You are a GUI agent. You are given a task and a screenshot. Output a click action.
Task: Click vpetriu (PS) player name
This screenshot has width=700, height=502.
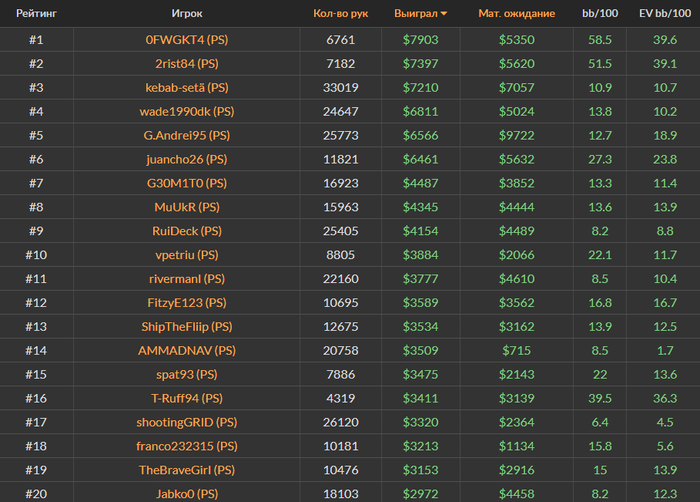tap(187, 255)
